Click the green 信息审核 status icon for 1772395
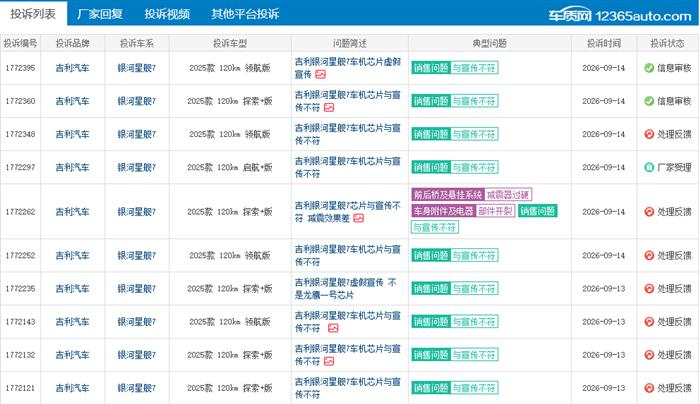The height and width of the screenshot is (404, 700). (x=649, y=68)
